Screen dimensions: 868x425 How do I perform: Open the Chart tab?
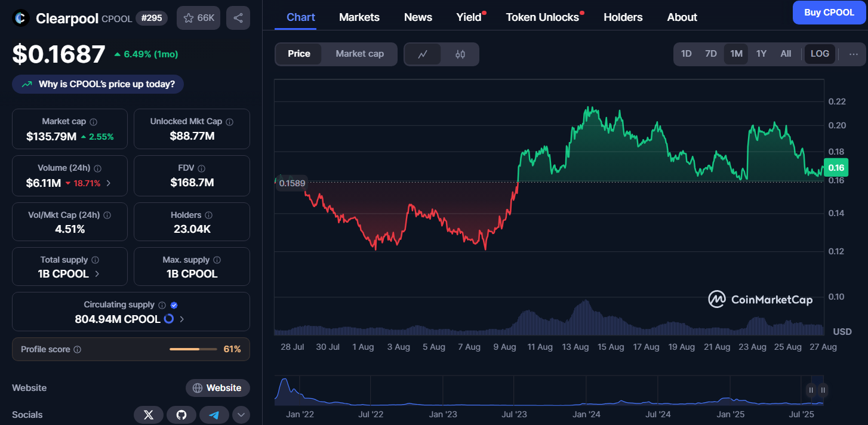301,17
